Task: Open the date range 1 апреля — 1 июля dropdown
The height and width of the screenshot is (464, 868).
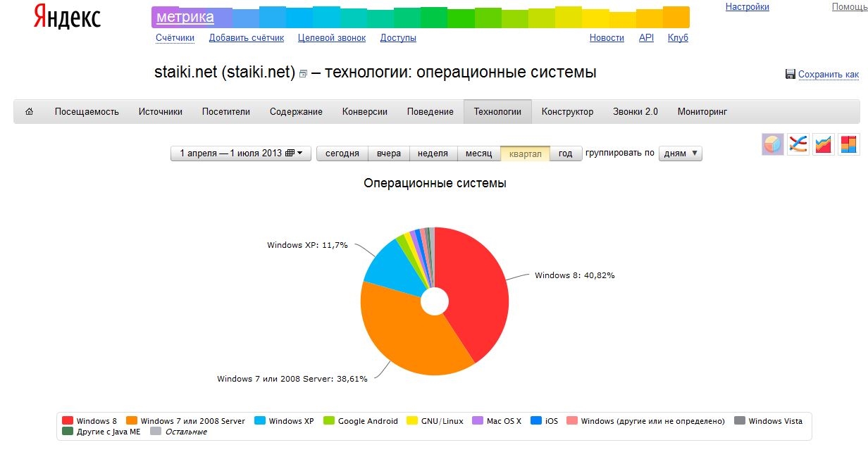Action: tap(241, 153)
